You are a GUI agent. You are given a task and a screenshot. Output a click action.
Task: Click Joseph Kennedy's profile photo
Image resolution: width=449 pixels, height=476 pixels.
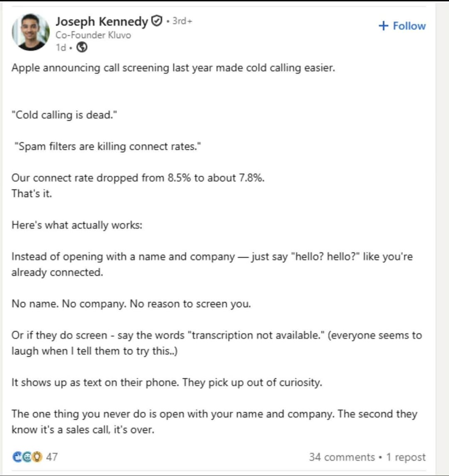30,32
